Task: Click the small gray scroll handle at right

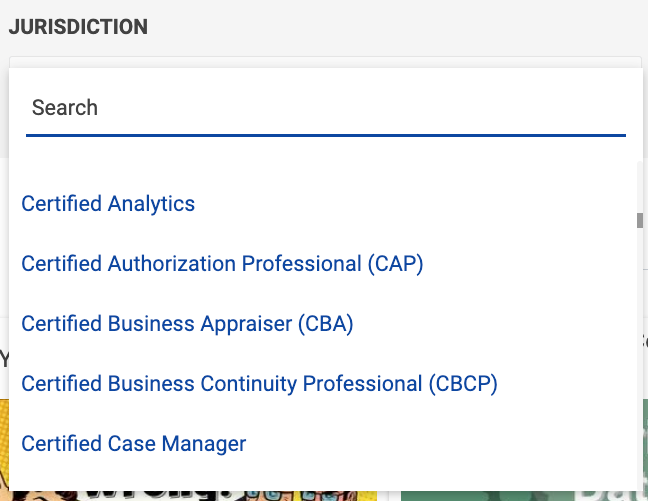Action: click(639, 219)
